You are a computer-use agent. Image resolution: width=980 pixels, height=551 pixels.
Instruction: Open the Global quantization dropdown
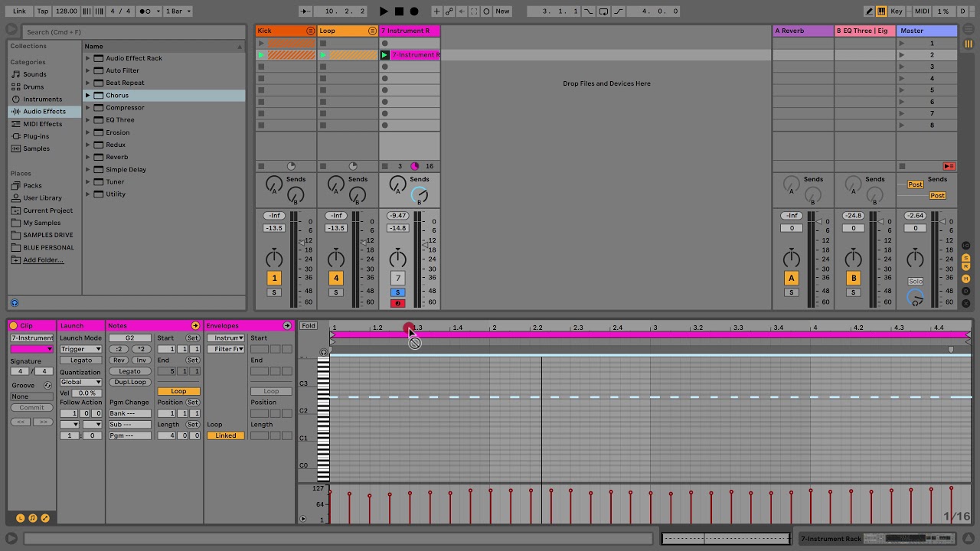(x=81, y=383)
